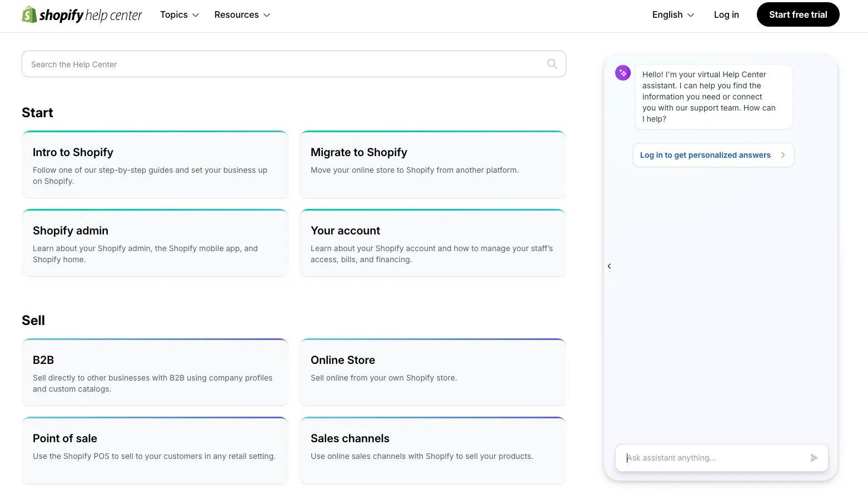Click the send arrow in assistant chat
The image size is (868, 490).
(814, 458)
